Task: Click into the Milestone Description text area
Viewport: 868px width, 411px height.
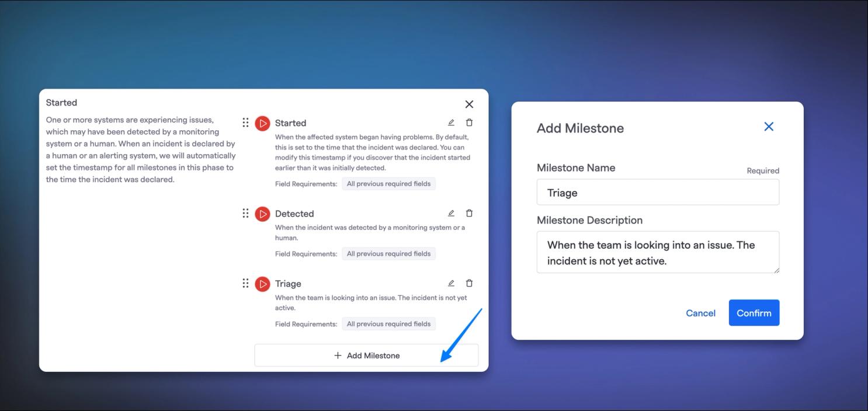Action: point(658,252)
